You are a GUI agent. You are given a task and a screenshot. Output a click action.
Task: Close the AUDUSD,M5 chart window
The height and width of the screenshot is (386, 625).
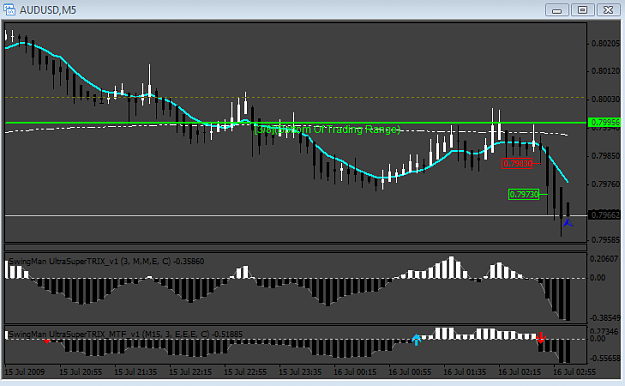[x=608, y=10]
